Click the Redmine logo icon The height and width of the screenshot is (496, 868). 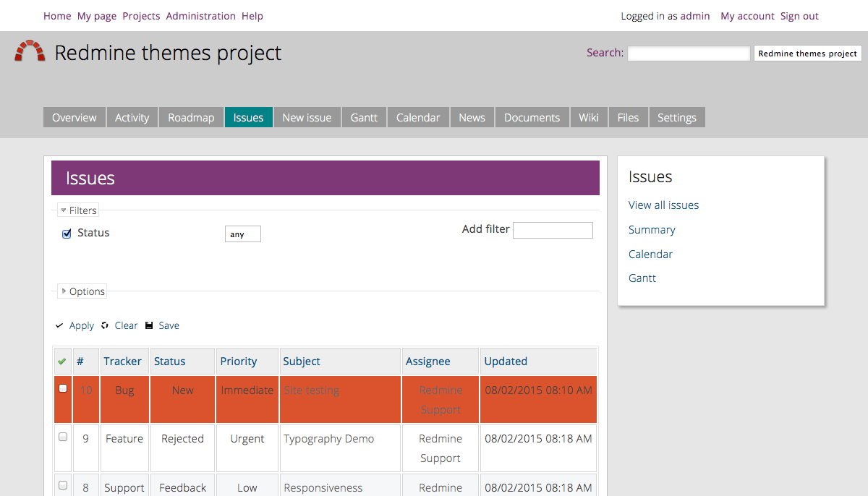[30, 51]
